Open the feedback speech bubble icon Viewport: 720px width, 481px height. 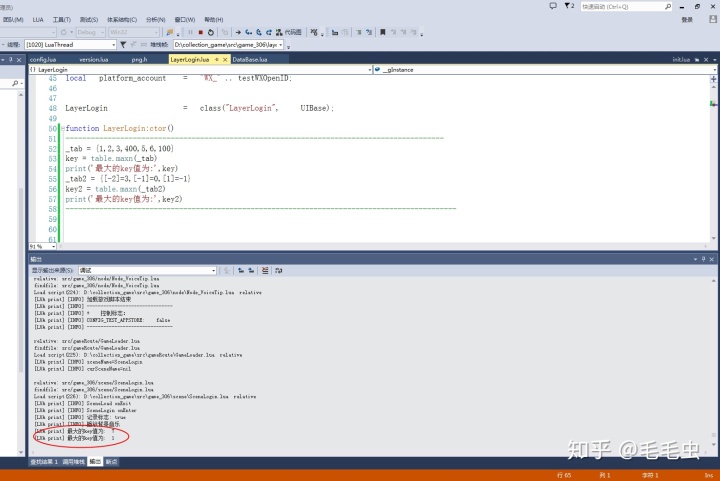pyautogui.click(x=553, y=6)
